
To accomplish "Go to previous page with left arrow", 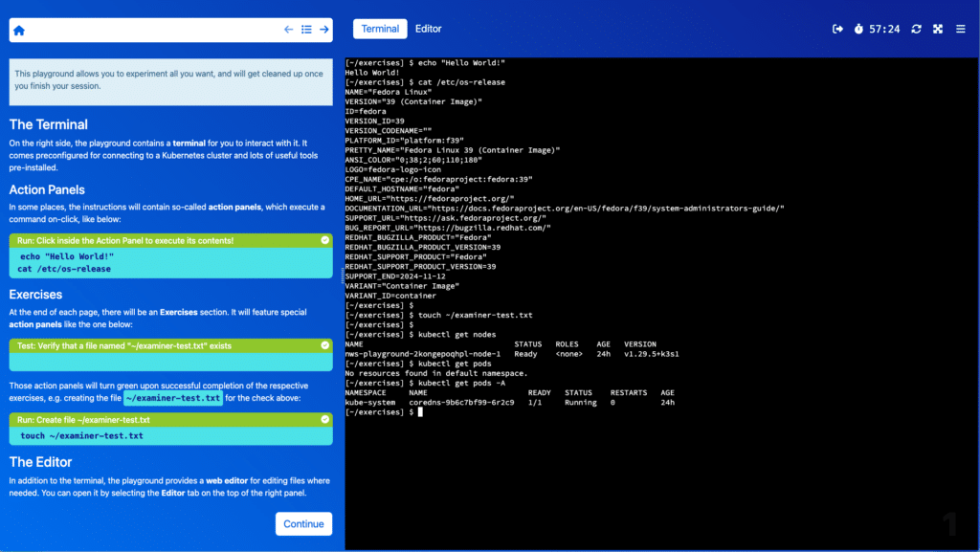I will 288,30.
